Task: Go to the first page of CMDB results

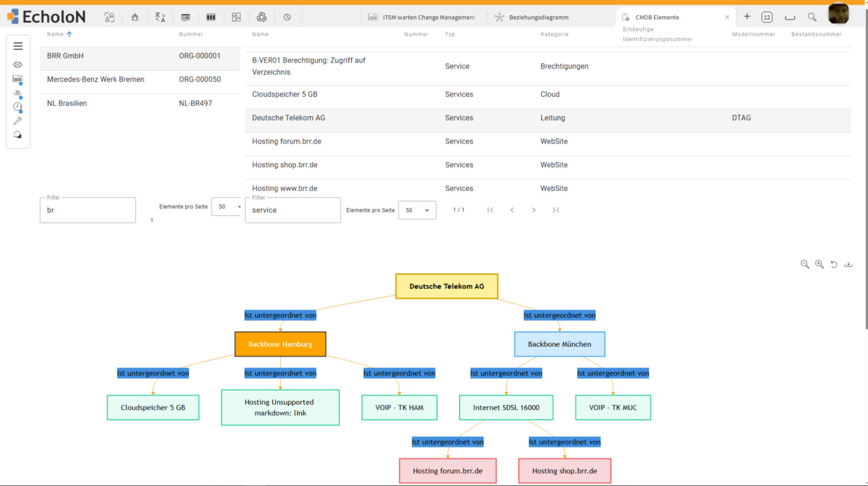Action: [490, 210]
